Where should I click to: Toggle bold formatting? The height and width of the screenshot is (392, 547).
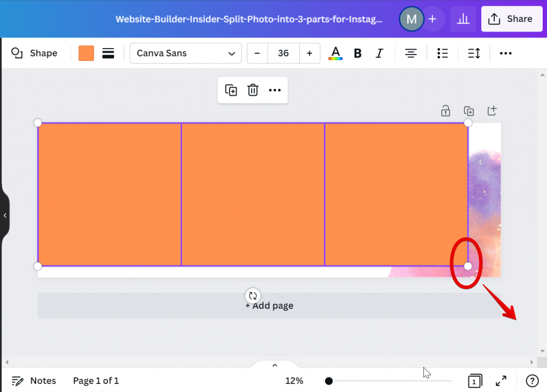point(357,53)
